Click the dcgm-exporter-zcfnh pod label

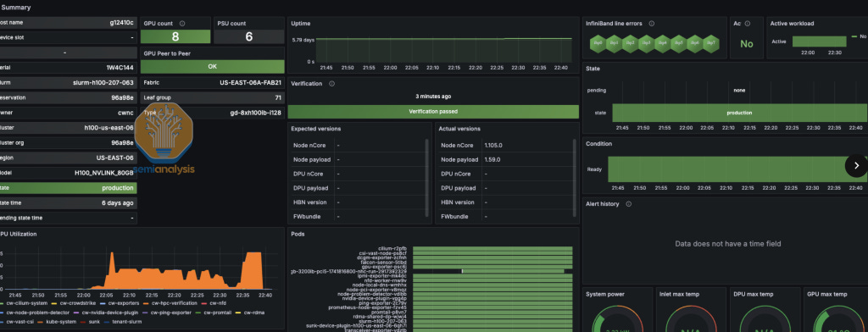click(x=383, y=257)
